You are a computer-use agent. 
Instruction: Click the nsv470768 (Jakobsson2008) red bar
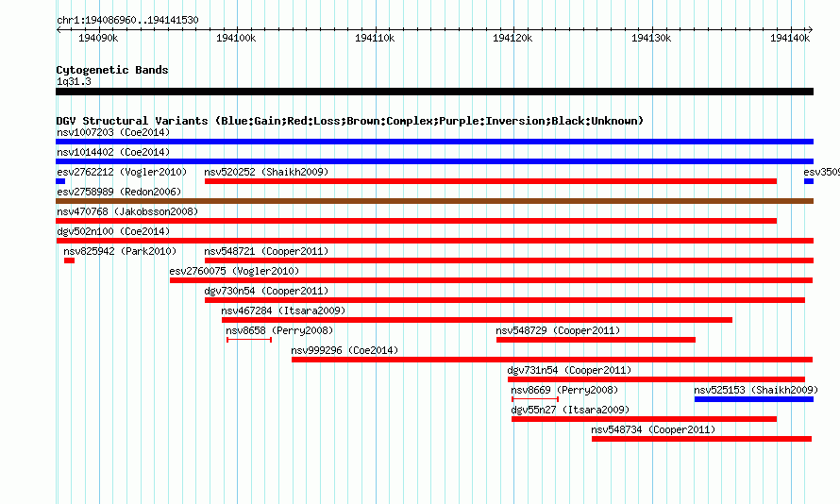[416, 221]
